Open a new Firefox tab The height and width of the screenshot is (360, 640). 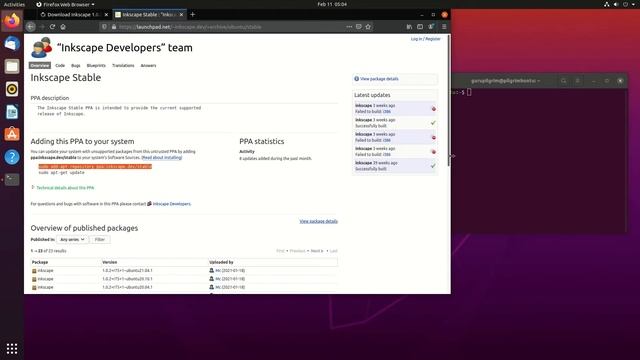pos(193,15)
